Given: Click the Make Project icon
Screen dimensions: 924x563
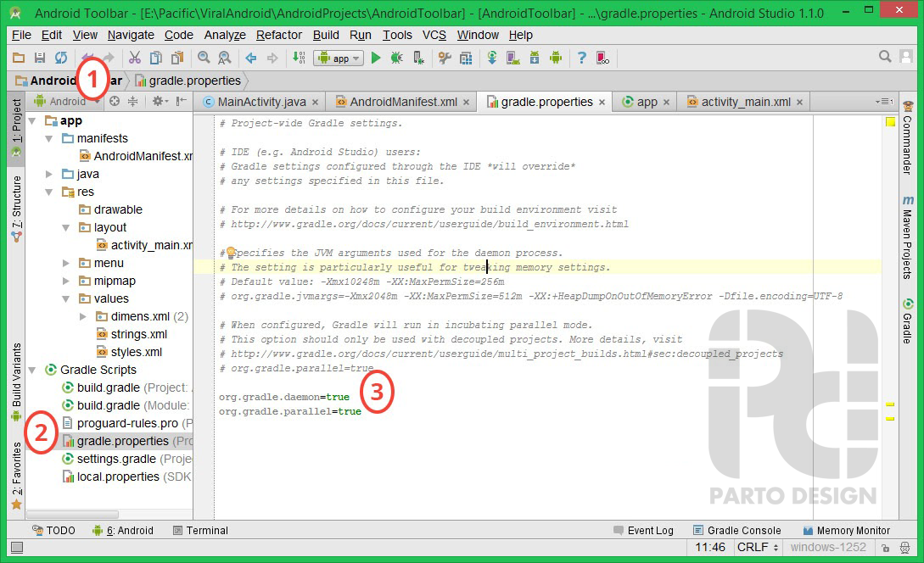Looking at the screenshot, I should (299, 58).
